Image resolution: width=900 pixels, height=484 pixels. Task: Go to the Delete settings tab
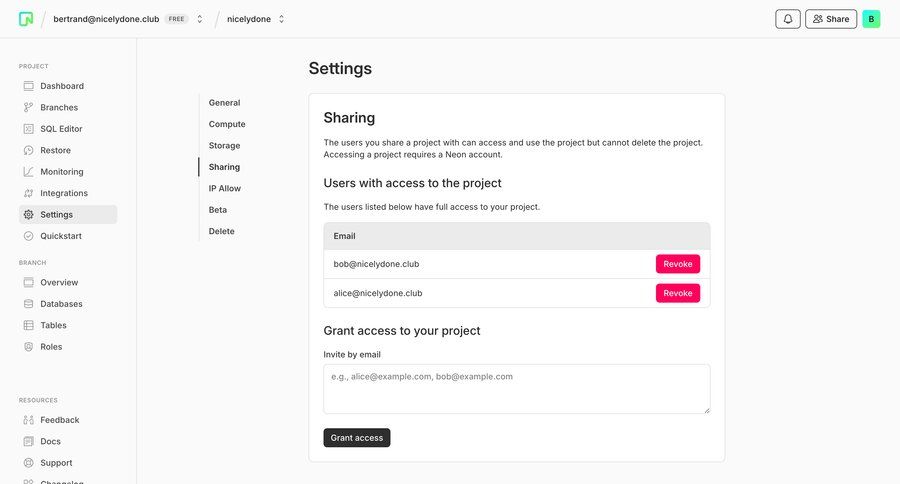tap(222, 231)
